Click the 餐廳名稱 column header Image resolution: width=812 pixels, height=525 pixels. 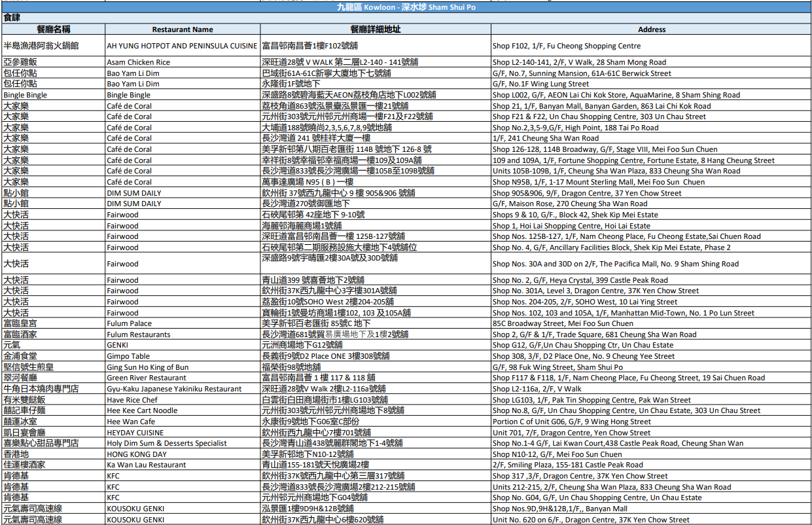point(53,29)
